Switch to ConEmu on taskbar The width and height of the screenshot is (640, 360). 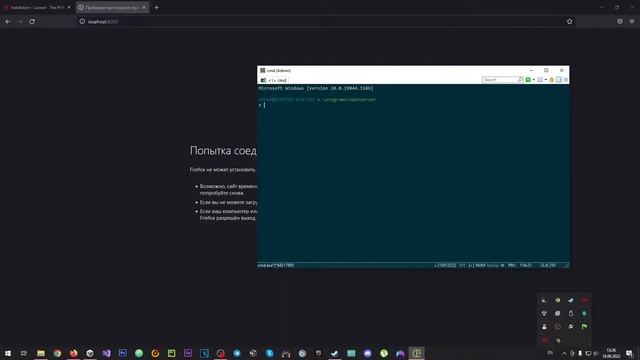coord(416,353)
